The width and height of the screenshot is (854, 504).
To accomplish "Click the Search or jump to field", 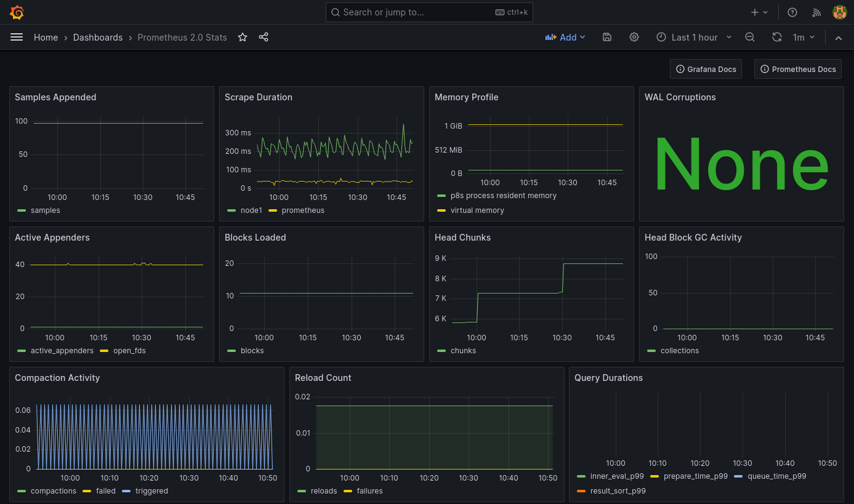I will point(429,12).
